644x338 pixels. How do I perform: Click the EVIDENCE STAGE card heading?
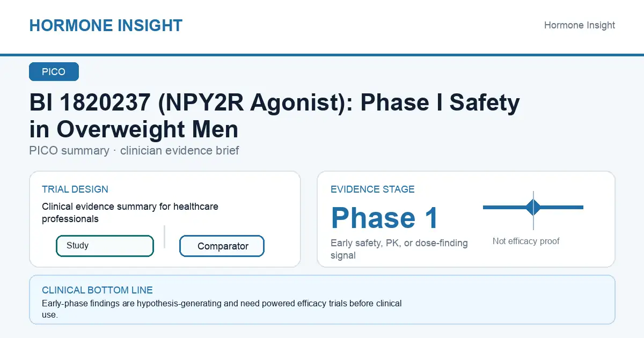pyautogui.click(x=372, y=189)
